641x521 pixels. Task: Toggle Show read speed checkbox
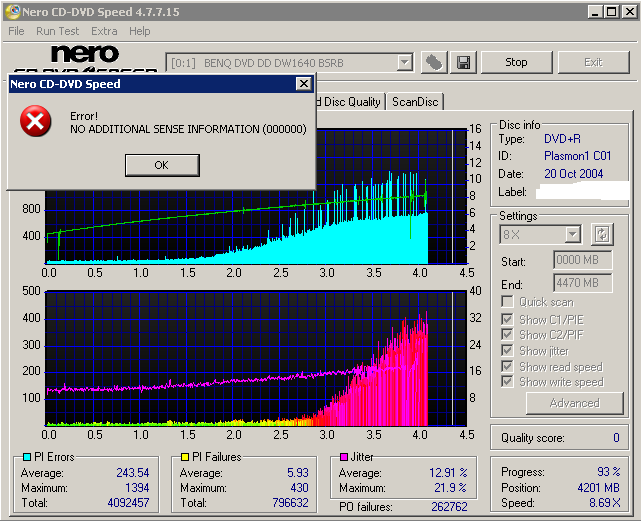click(507, 366)
